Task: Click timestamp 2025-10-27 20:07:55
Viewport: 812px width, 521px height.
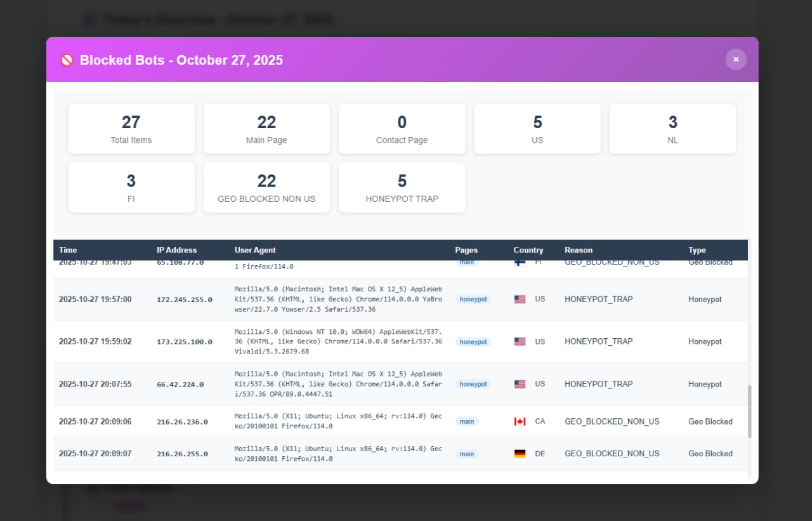Action: [x=95, y=384]
